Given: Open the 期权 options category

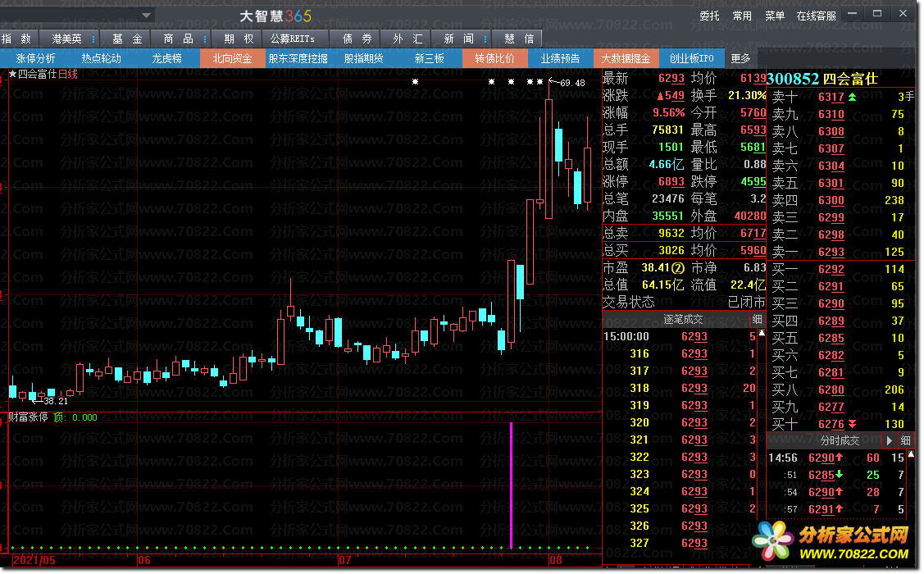Looking at the screenshot, I should click(238, 39).
